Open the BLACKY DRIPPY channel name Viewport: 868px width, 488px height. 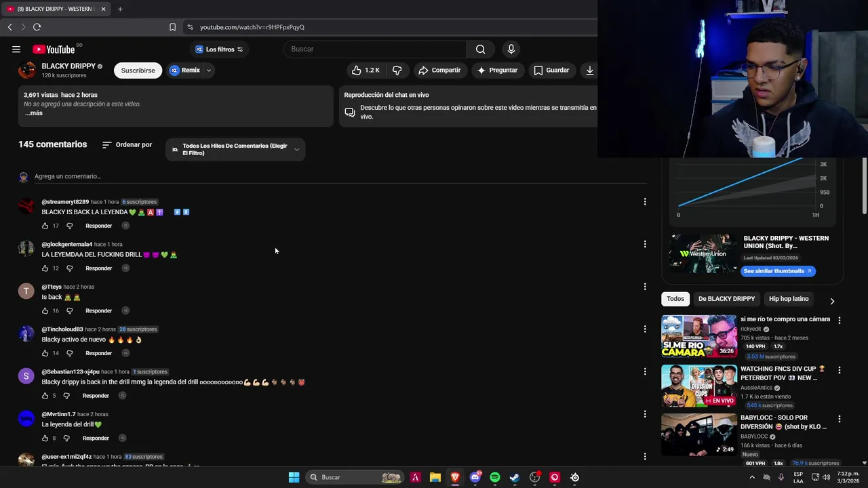[68, 66]
